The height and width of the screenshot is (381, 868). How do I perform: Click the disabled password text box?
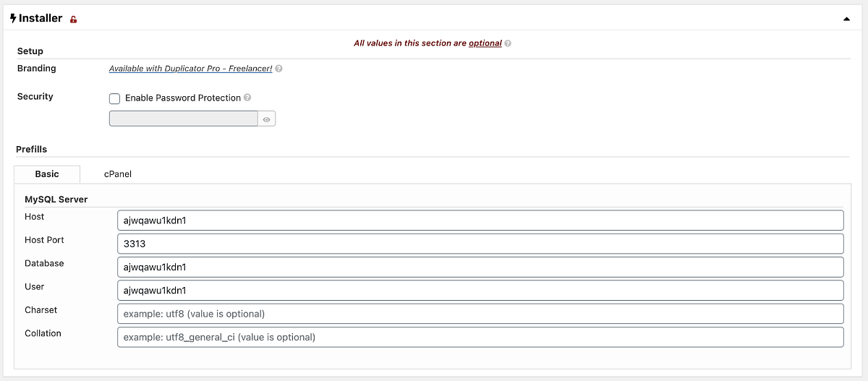(x=184, y=119)
